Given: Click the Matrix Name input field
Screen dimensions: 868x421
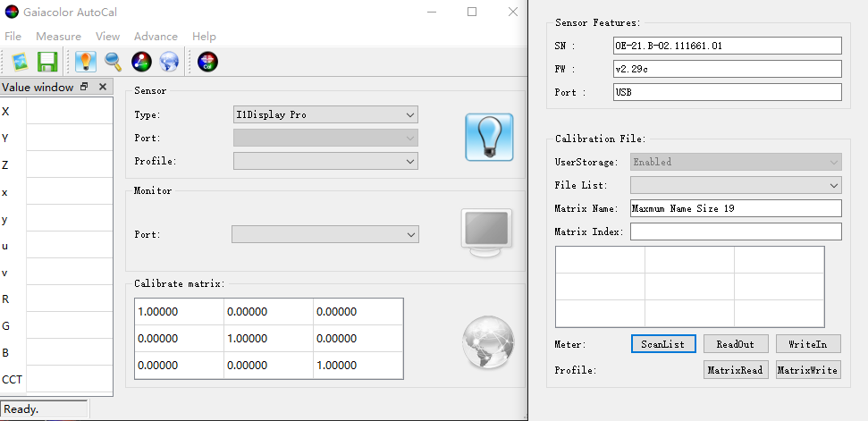Looking at the screenshot, I should point(736,208).
